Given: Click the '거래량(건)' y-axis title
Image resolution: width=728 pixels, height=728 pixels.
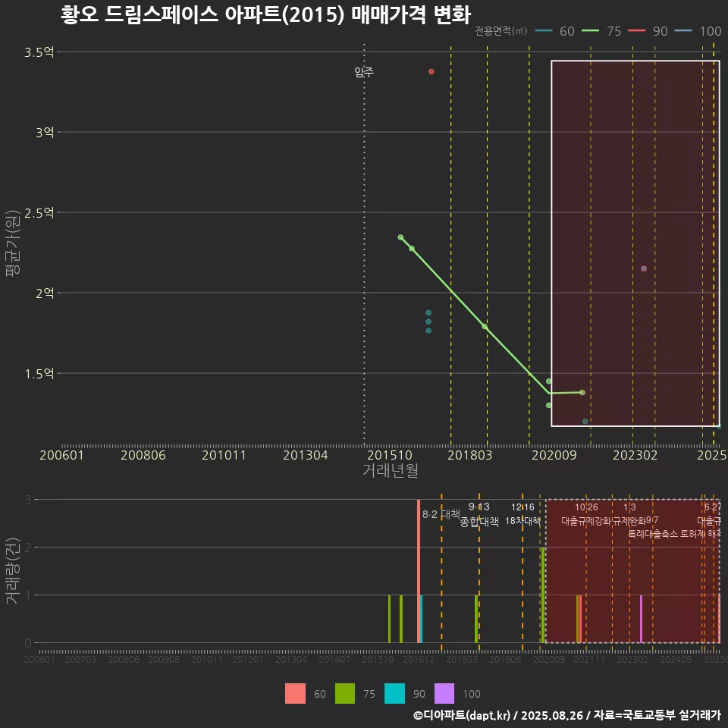Looking at the screenshot, I should [11, 571].
